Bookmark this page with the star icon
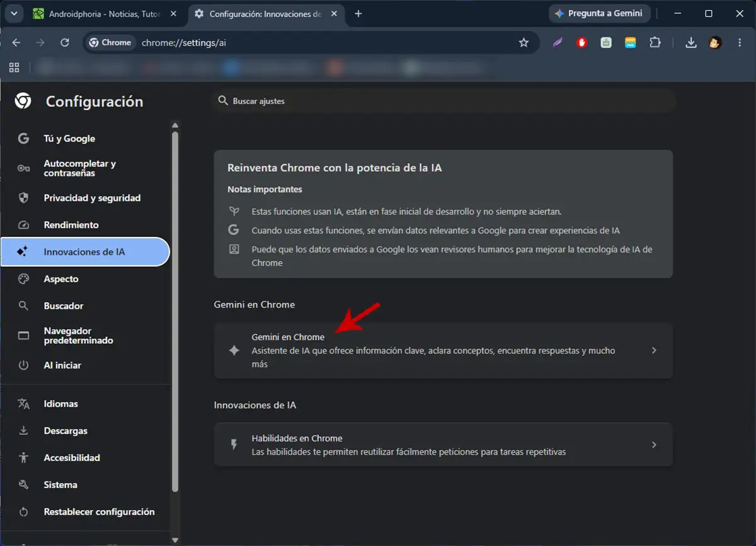This screenshot has width=756, height=546. pos(524,42)
